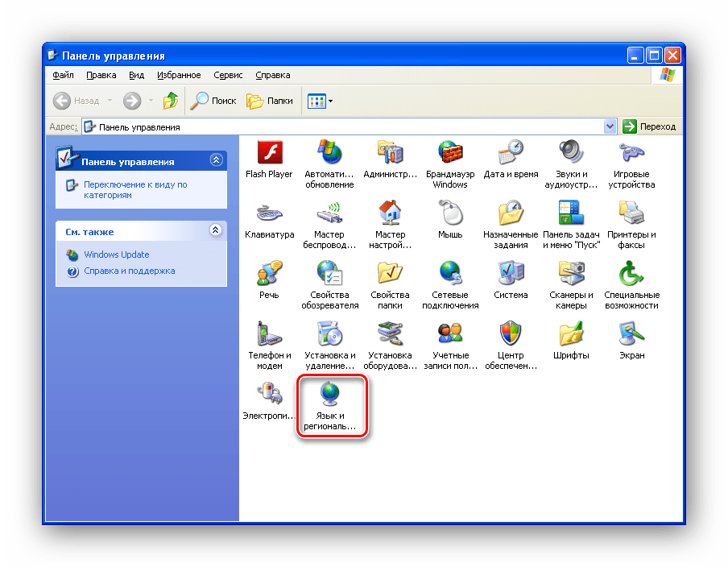Open Брандмауэр Windows firewall icon
Viewport: 728px width, 567px height.
(450, 153)
